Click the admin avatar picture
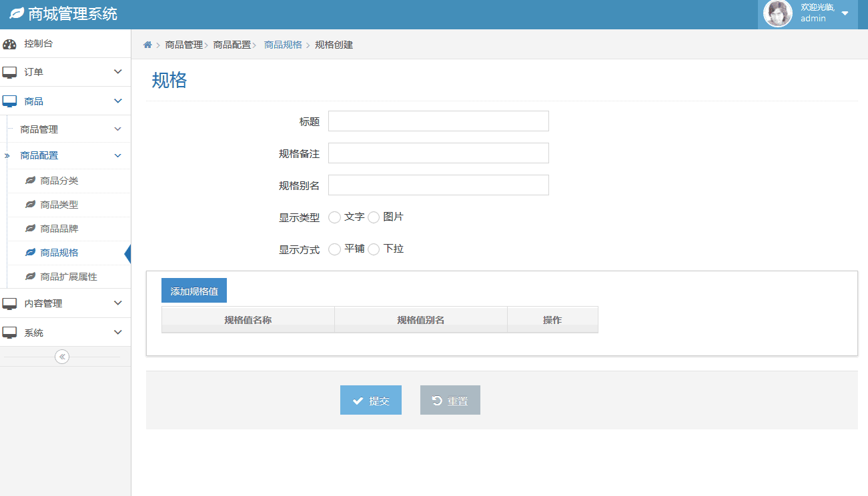 (777, 13)
